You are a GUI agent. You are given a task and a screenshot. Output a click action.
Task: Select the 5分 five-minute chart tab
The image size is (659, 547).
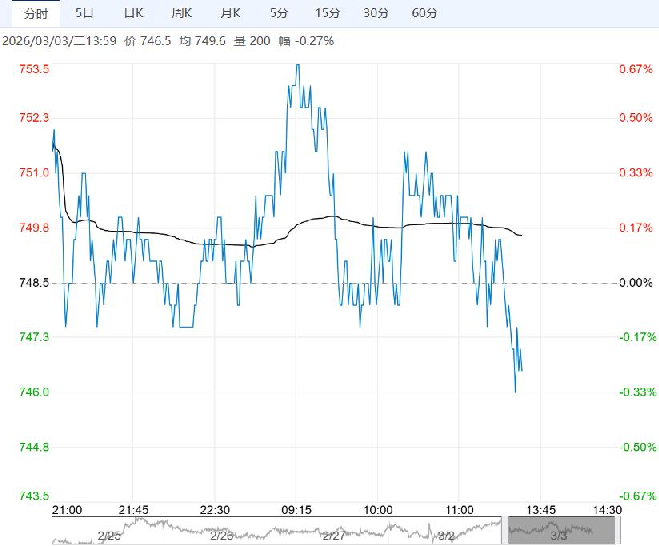point(280,13)
